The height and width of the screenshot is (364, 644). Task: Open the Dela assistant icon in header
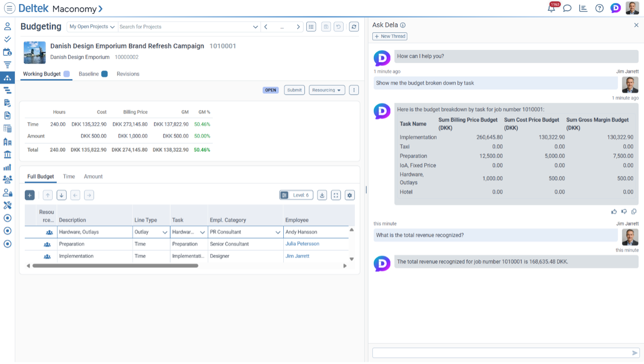click(616, 8)
